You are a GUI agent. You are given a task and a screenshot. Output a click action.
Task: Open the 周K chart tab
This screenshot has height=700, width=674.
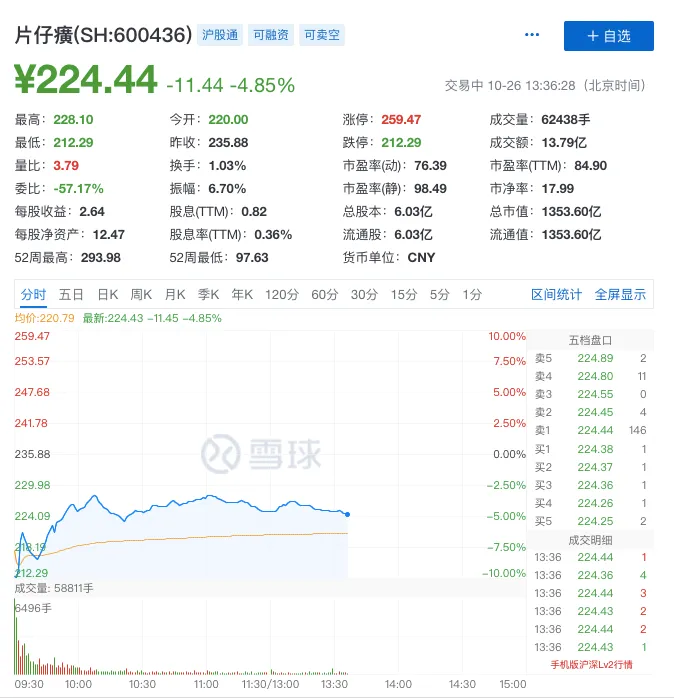pyautogui.click(x=141, y=295)
